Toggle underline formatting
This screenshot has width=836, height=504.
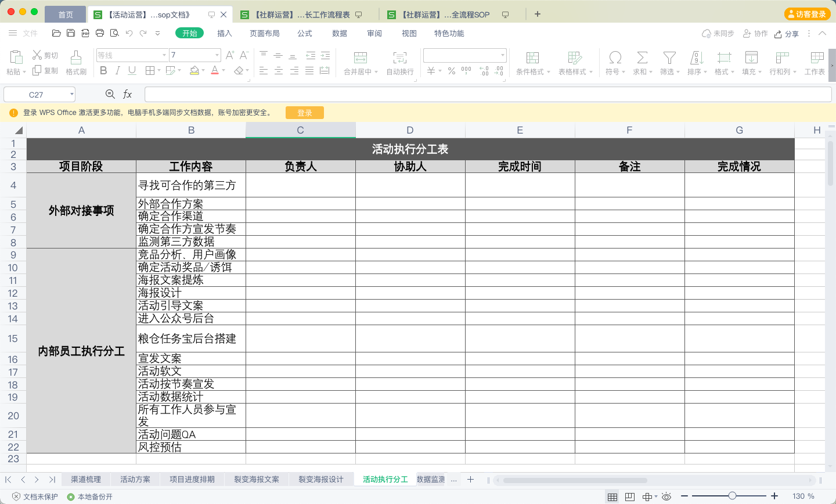tap(132, 70)
